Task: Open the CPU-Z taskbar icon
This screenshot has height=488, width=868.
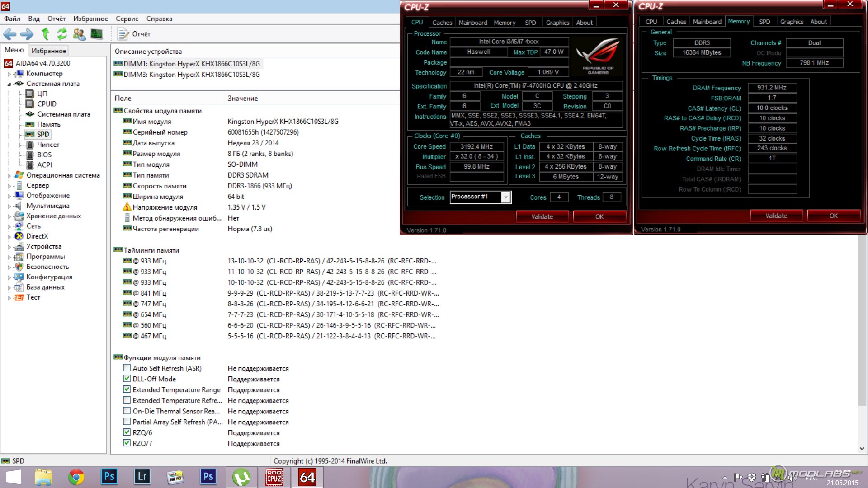Action: click(x=274, y=477)
